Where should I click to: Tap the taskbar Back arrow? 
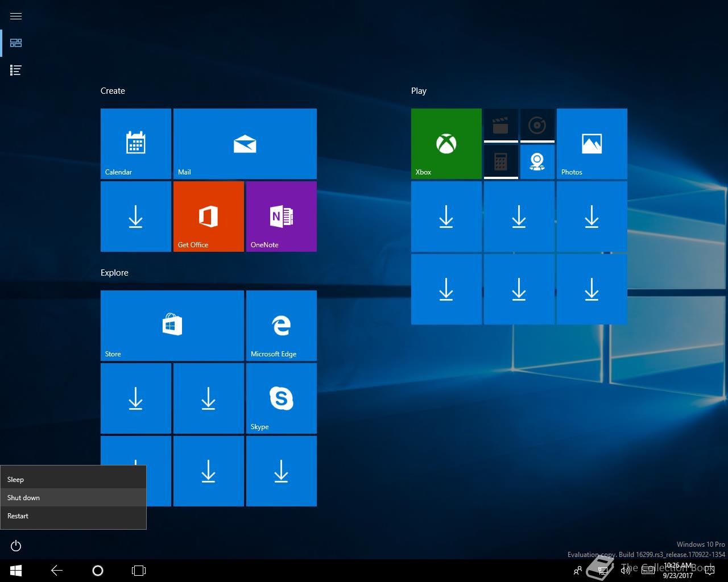pos(57,571)
